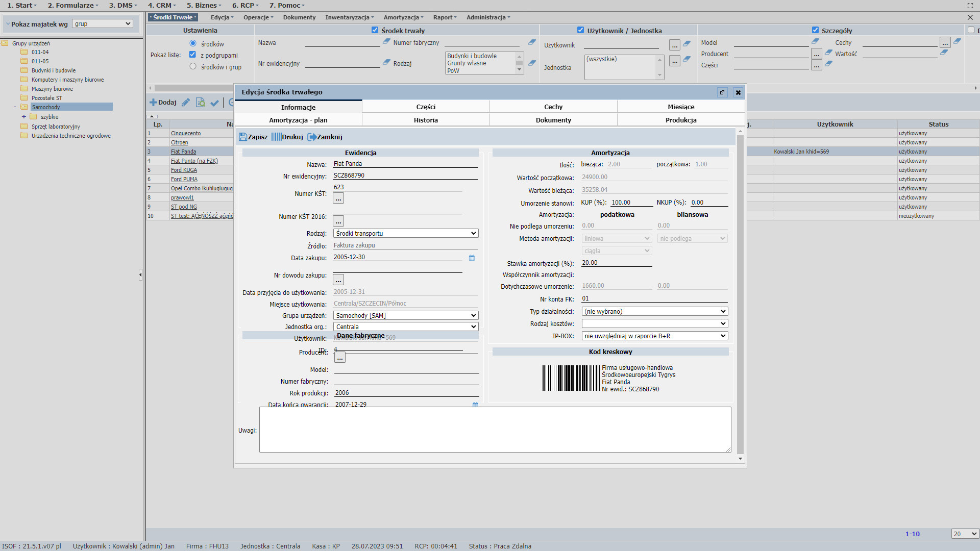Click the Drukuj barcode print icon
The image size is (980, 551).
point(276,137)
